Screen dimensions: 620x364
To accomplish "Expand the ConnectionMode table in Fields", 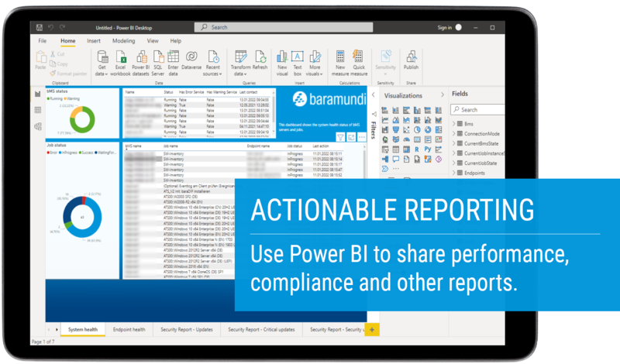I will click(454, 133).
